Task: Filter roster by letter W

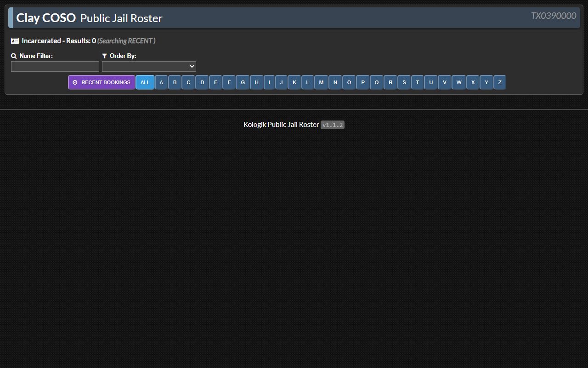Action: click(459, 82)
